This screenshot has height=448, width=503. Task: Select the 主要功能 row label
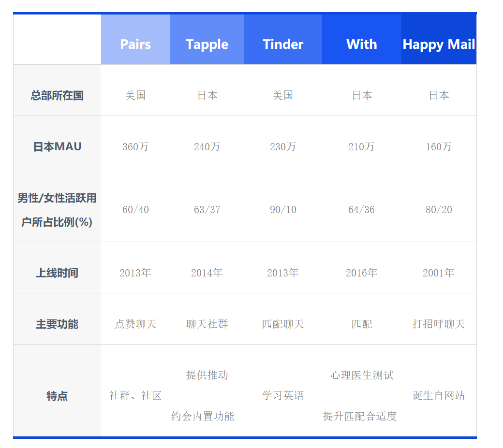point(57,324)
